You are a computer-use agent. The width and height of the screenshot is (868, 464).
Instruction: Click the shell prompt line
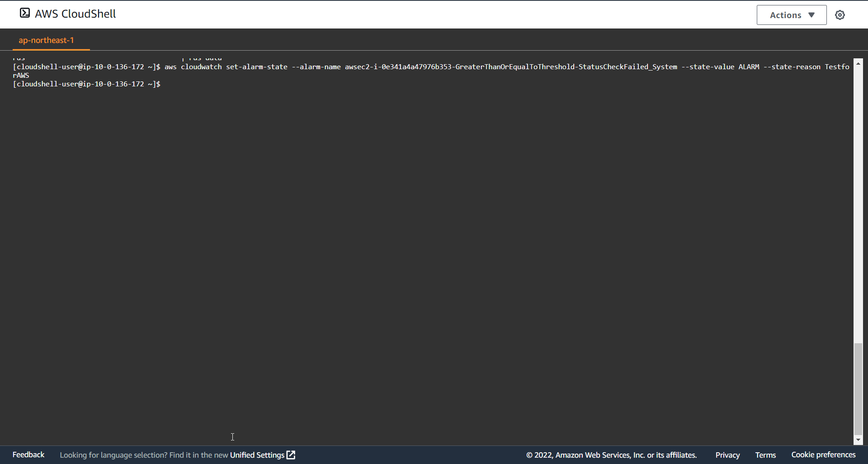click(x=86, y=84)
